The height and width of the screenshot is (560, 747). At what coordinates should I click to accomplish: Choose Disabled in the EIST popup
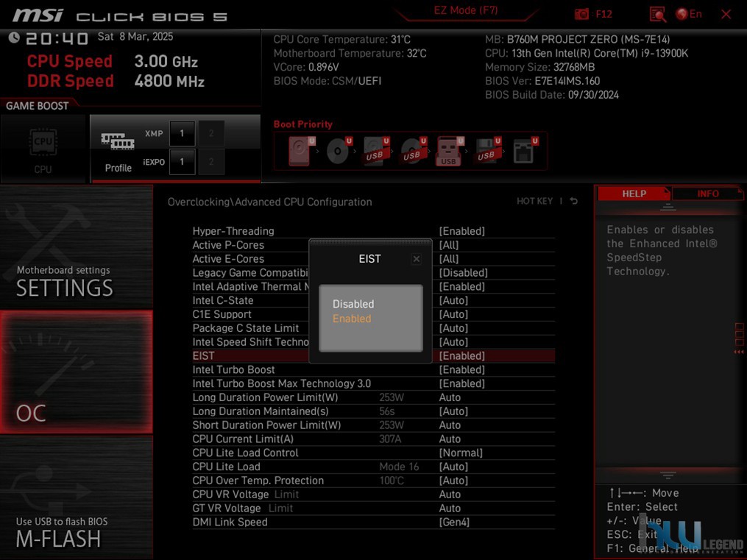pyautogui.click(x=353, y=304)
